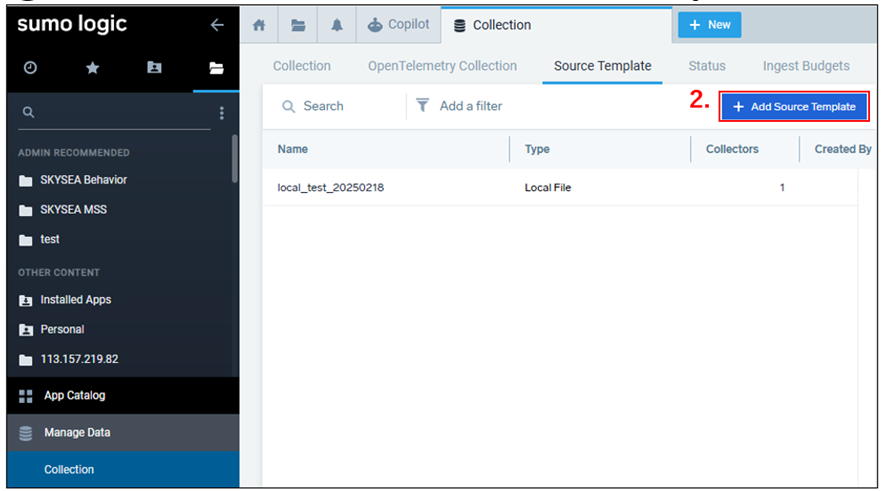Open the test folder

pyautogui.click(x=50, y=240)
